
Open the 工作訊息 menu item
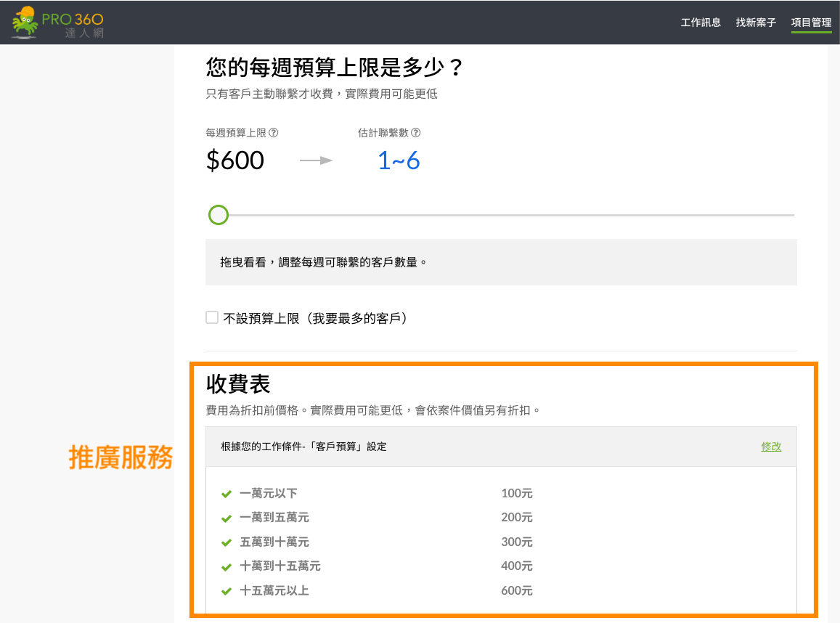click(701, 23)
